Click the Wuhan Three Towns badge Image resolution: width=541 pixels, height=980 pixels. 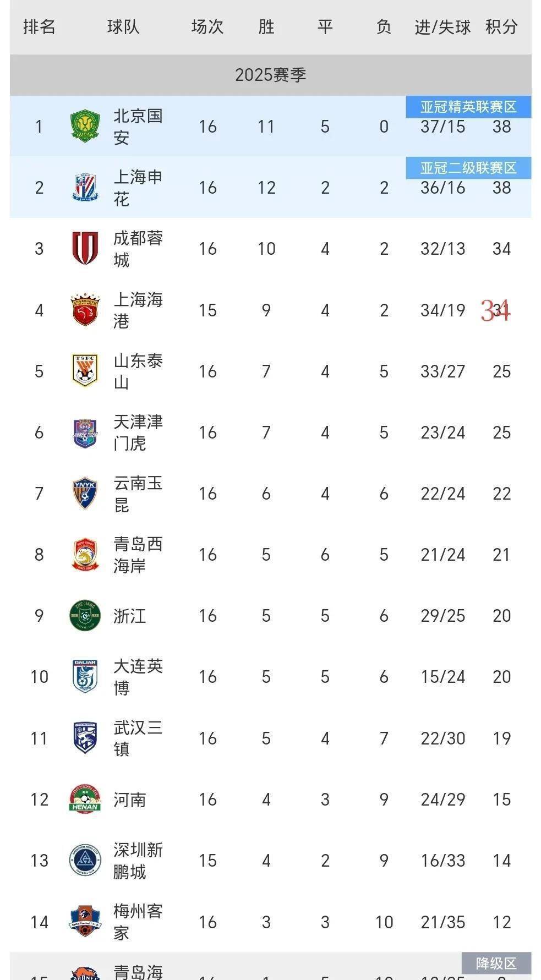tap(85, 738)
